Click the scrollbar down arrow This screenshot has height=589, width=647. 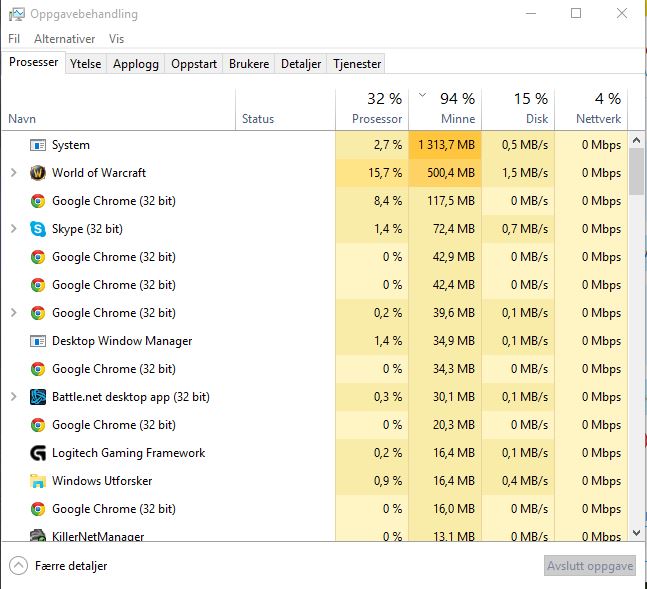tap(637, 533)
